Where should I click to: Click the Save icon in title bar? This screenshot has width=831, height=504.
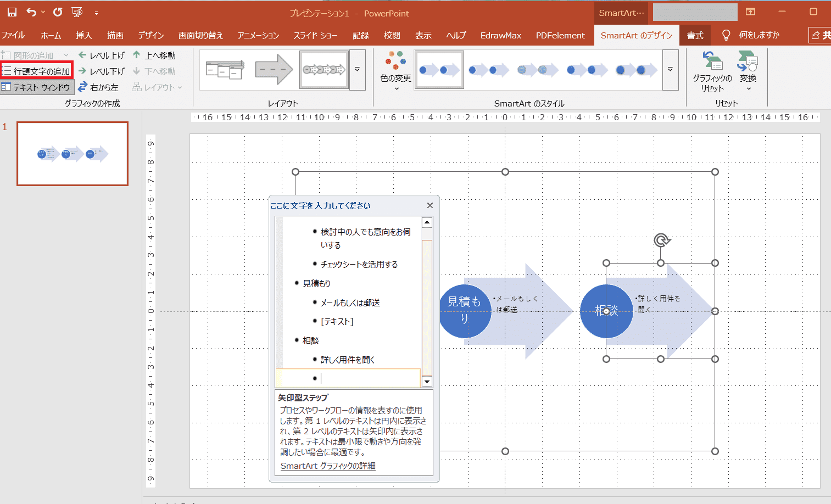click(x=12, y=12)
